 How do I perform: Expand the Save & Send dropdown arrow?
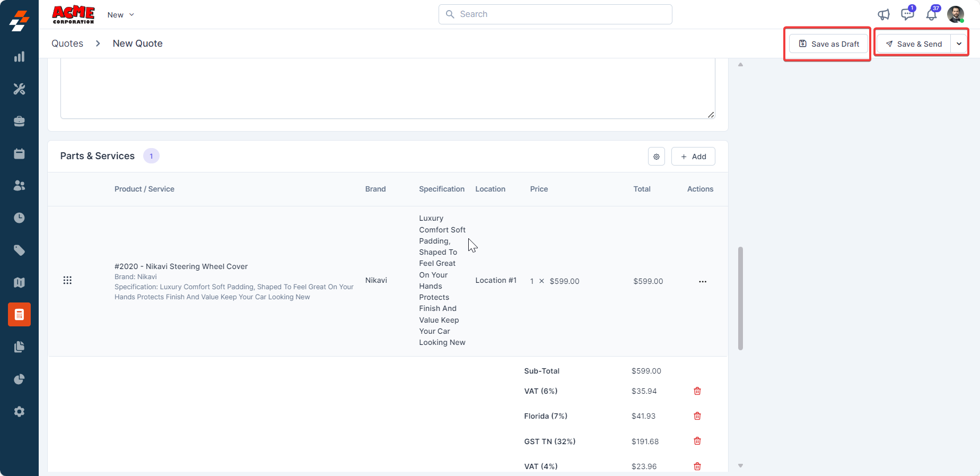click(x=959, y=44)
